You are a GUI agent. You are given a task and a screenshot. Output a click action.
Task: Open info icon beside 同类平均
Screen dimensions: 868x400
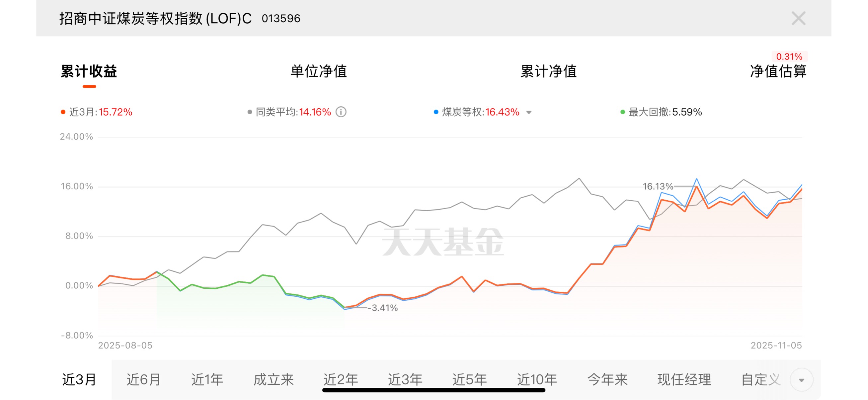(341, 112)
